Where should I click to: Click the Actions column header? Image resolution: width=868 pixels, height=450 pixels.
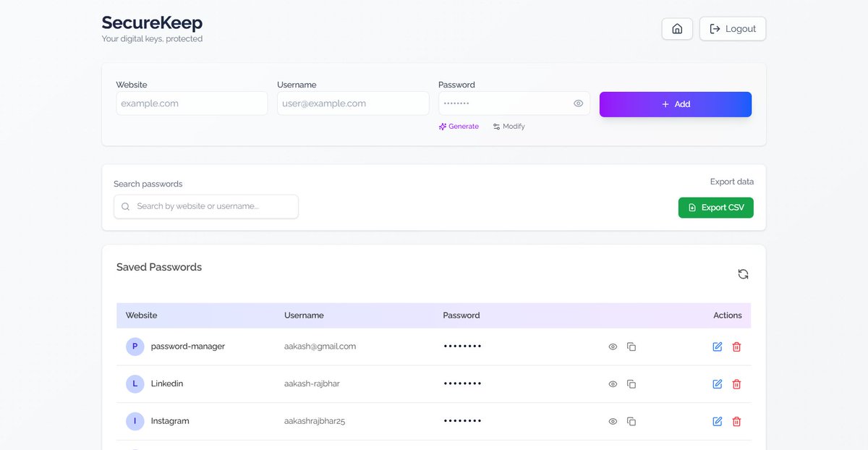click(728, 315)
